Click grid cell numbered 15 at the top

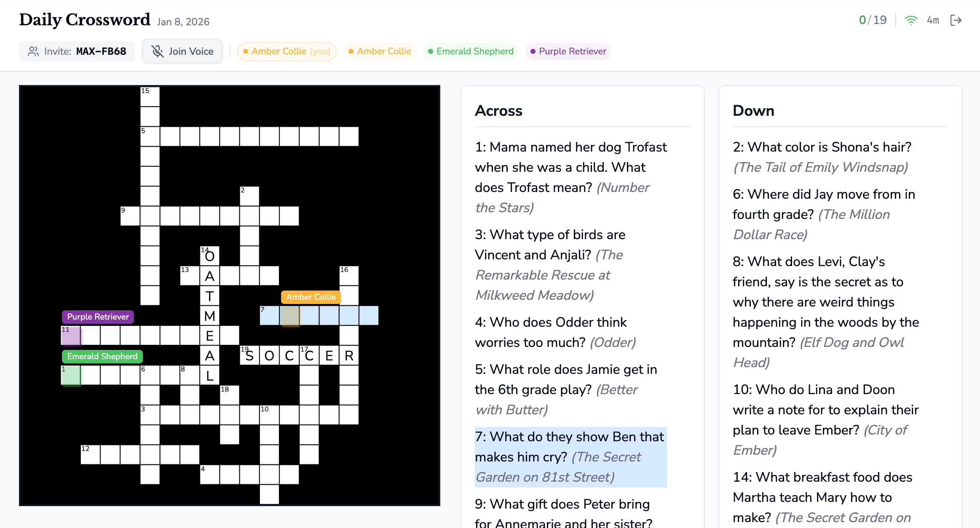(x=150, y=96)
